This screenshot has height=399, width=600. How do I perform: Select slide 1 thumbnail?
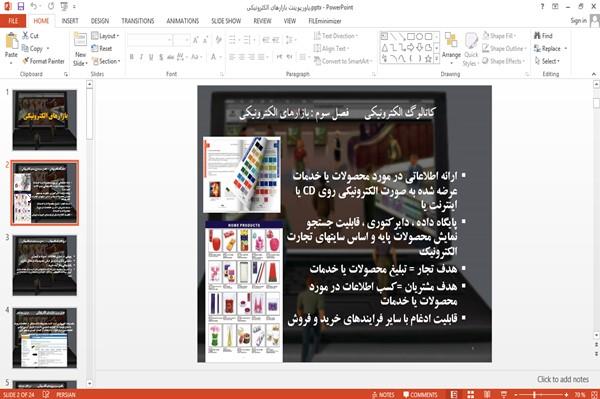click(44, 120)
